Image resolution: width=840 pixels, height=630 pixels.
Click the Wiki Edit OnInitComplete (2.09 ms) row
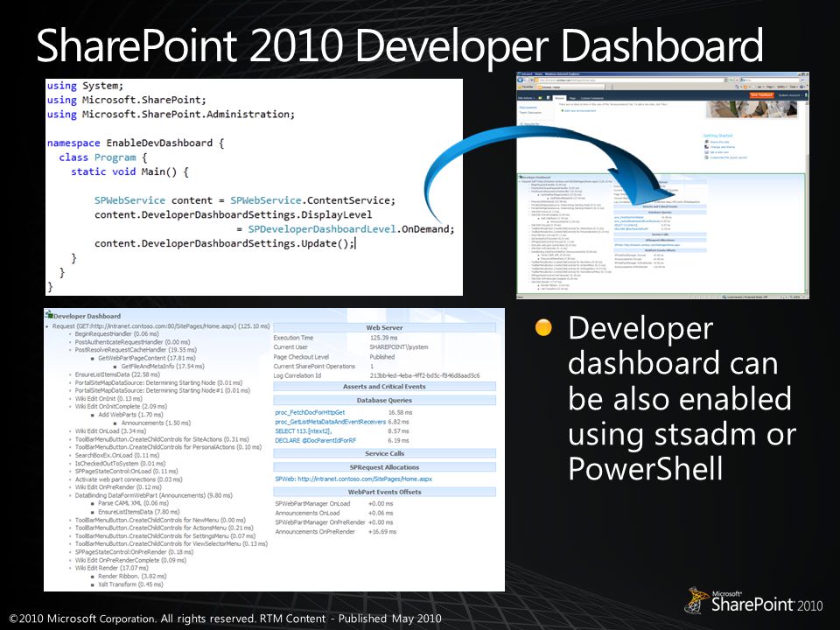pyautogui.click(x=121, y=407)
